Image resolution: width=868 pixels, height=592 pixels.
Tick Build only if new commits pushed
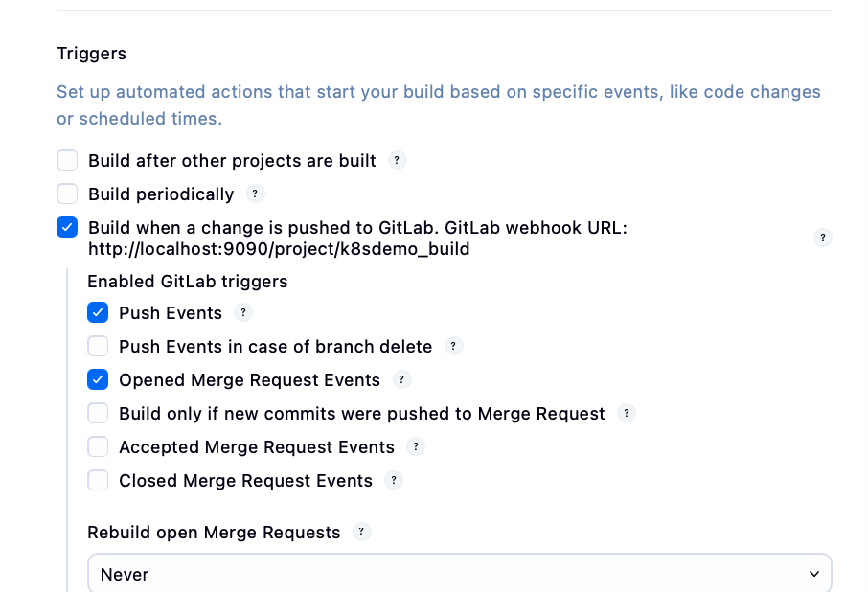pyautogui.click(x=98, y=413)
